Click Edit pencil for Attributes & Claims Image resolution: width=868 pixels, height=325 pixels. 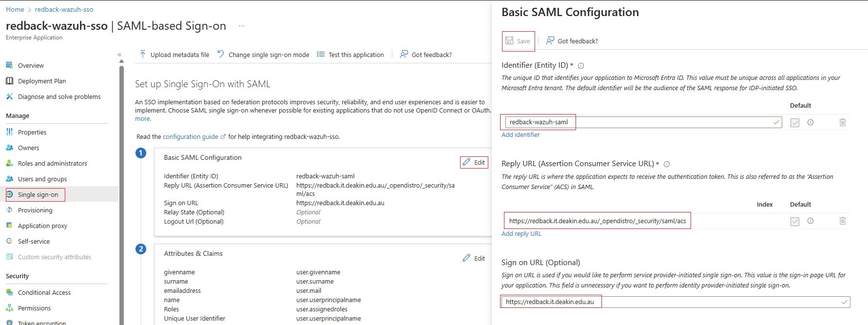tap(467, 258)
